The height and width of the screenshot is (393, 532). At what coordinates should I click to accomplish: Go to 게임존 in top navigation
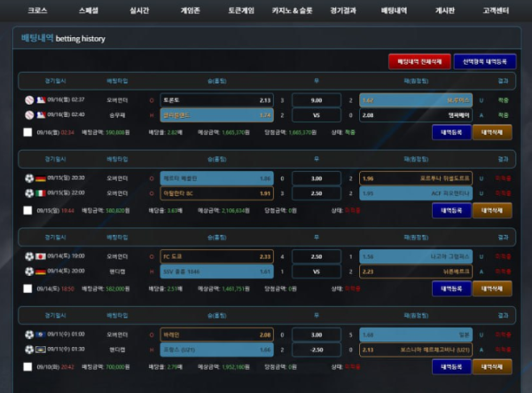190,11
